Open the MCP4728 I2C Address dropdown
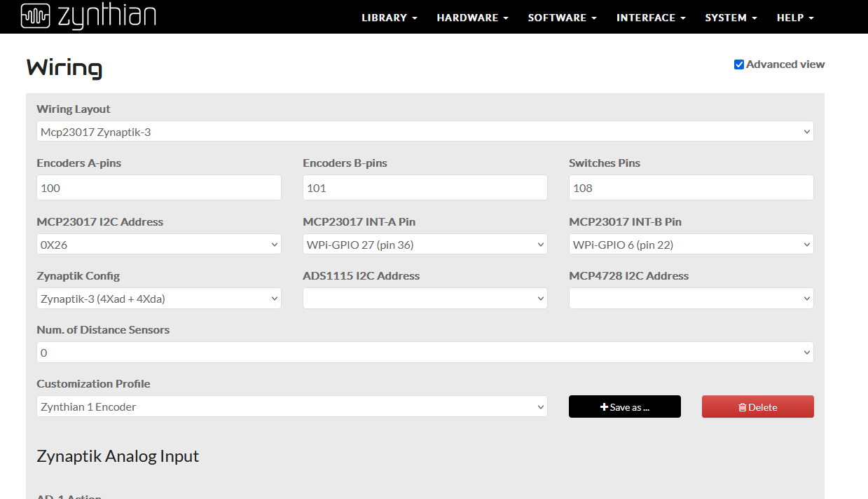Viewport: 868px width, 499px height. tap(691, 299)
